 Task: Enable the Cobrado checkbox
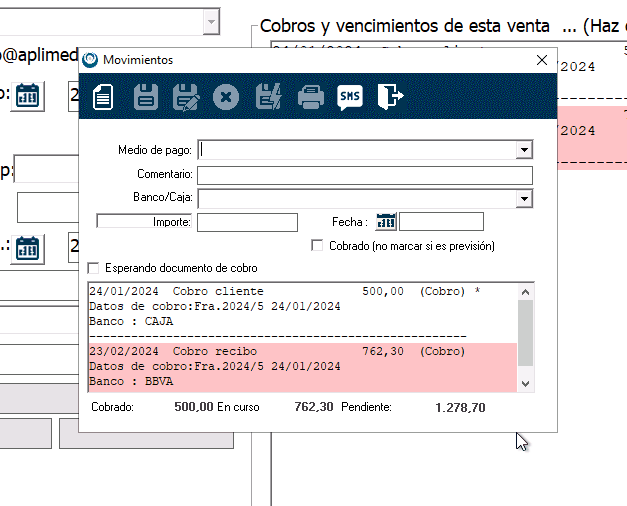[318, 245]
